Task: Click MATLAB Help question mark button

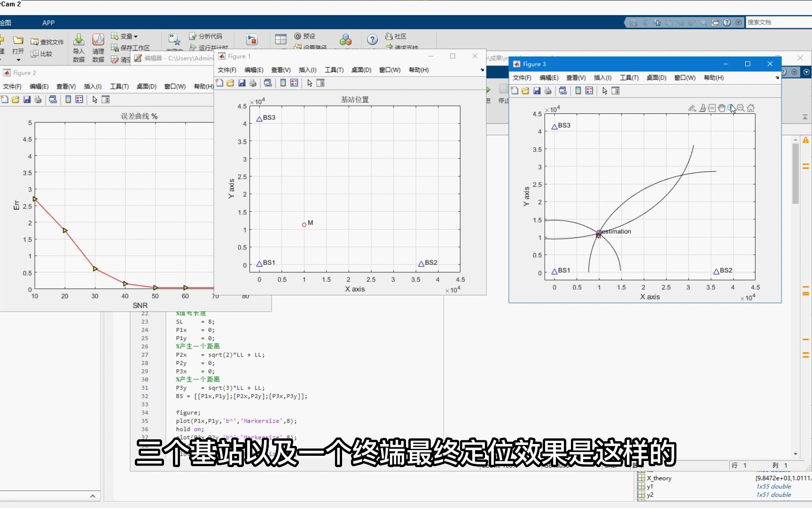Action: [372, 40]
